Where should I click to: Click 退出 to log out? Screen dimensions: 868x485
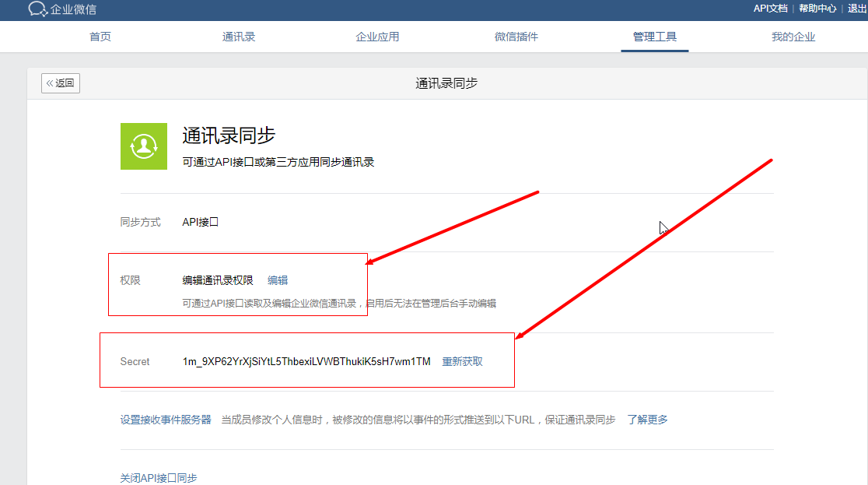click(857, 9)
